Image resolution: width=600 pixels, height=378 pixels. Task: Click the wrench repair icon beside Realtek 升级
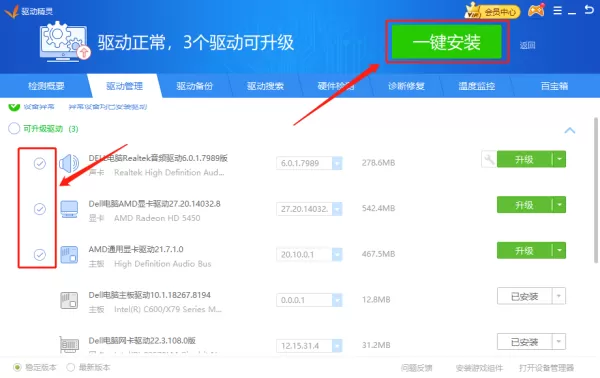[x=489, y=159]
